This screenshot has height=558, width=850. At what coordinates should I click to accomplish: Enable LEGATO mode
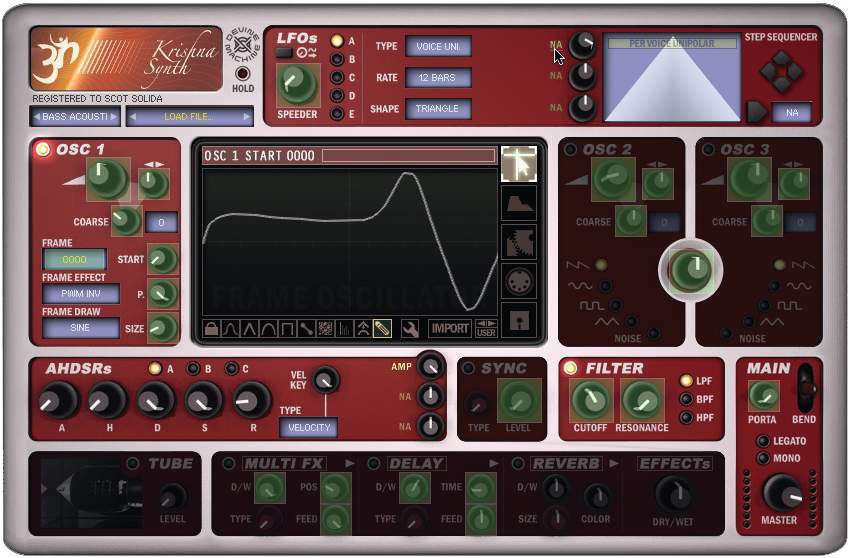(763, 441)
